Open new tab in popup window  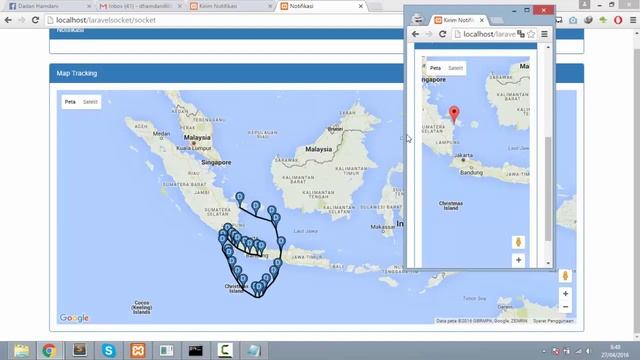click(x=497, y=20)
